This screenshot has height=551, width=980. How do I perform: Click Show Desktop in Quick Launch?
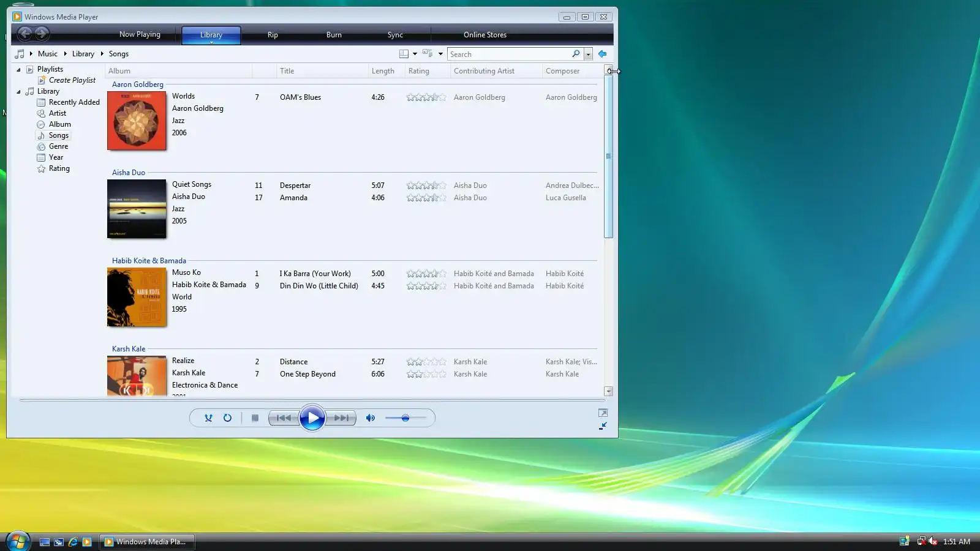tap(45, 542)
